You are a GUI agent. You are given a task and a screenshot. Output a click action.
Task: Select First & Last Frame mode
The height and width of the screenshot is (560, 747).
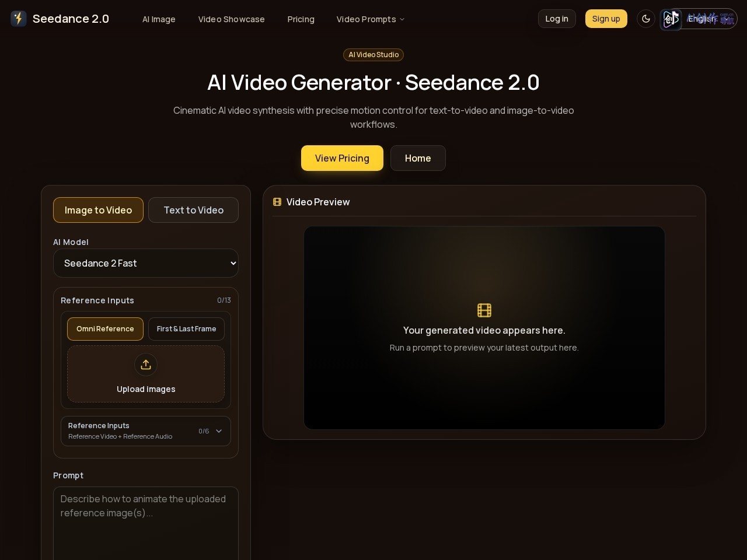coord(186,329)
